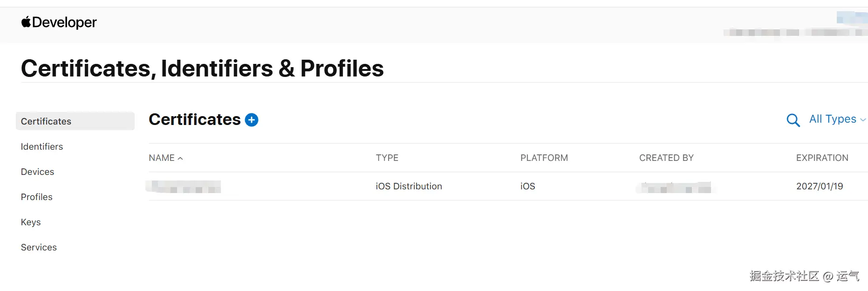
Task: Add a new certificate with plus icon
Action: [x=252, y=120]
